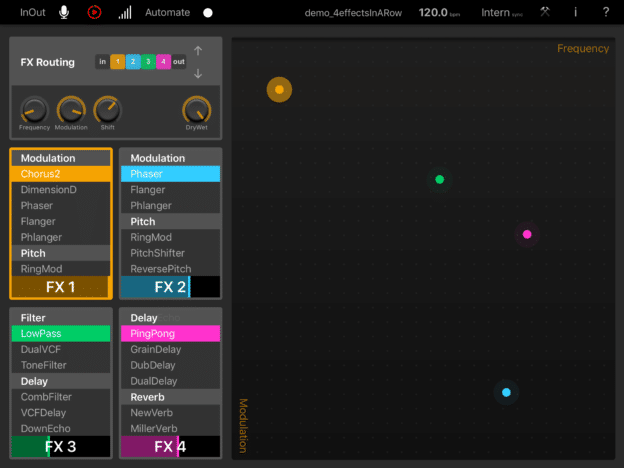Select RingMod in FX 1 list
The width and height of the screenshot is (624, 468).
61,269
